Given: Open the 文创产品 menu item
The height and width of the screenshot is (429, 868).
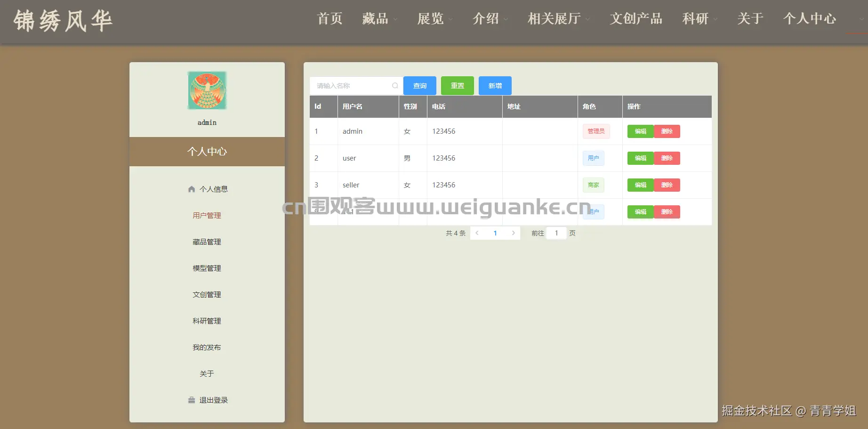Looking at the screenshot, I should coord(636,19).
